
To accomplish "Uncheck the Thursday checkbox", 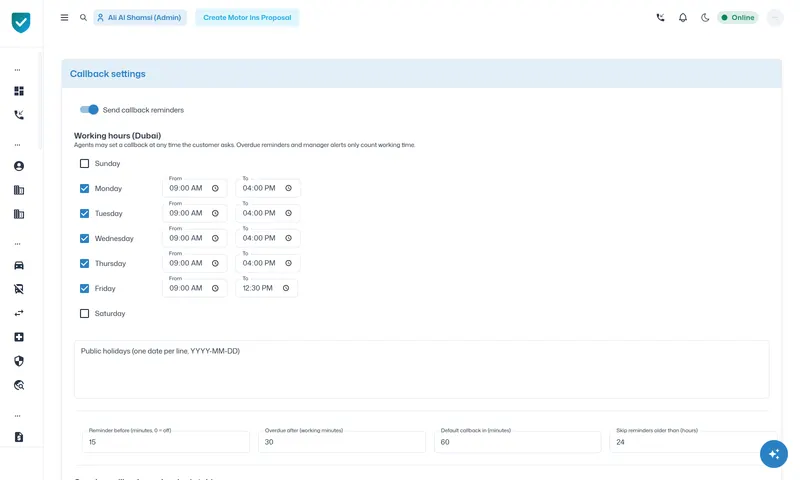I will tap(84, 263).
